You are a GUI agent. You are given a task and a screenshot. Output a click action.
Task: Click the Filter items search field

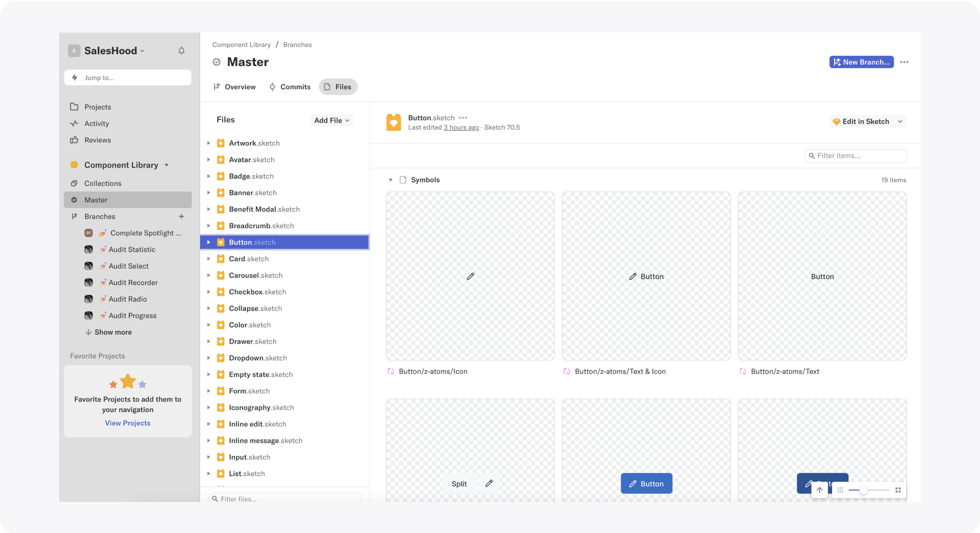[855, 156]
